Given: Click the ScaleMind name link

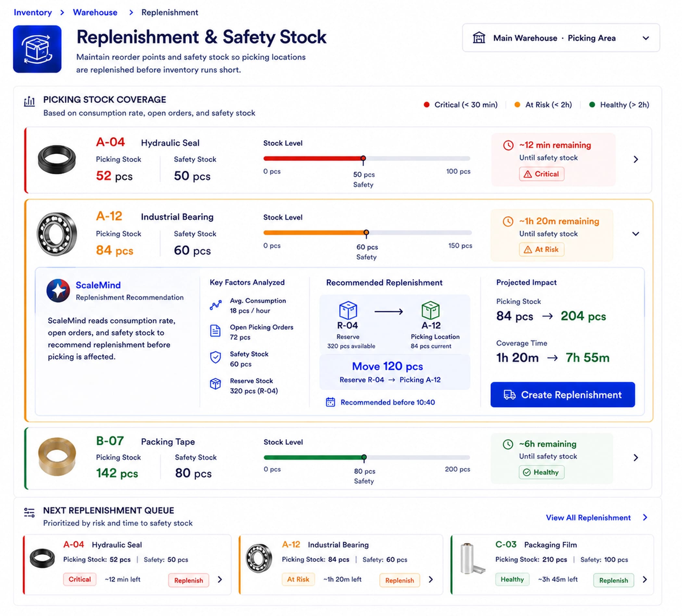Looking at the screenshot, I should point(98,285).
